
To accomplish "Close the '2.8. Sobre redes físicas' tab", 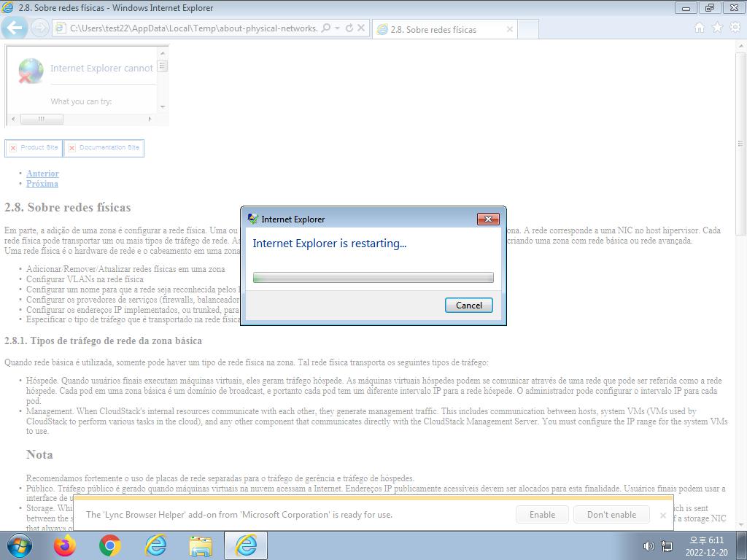I will click(x=509, y=29).
